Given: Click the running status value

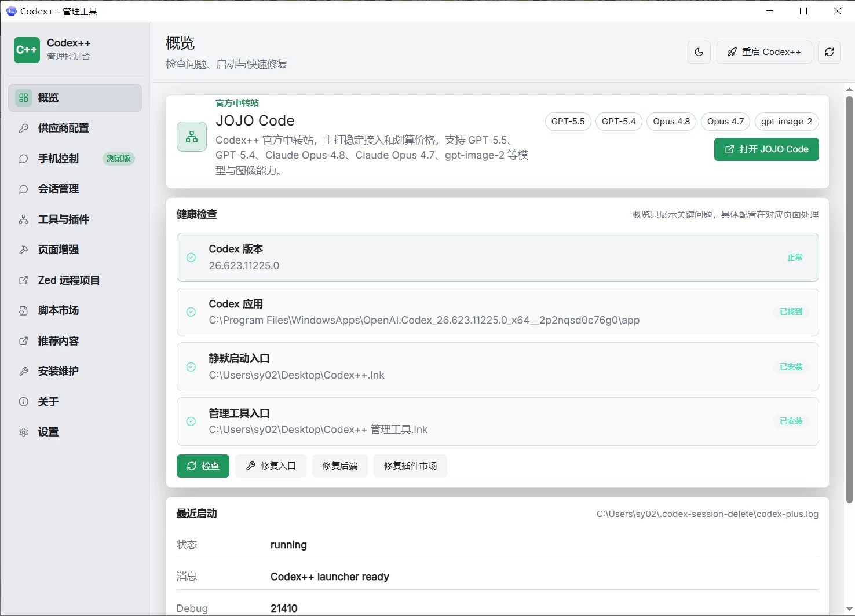Looking at the screenshot, I should pyautogui.click(x=288, y=545).
